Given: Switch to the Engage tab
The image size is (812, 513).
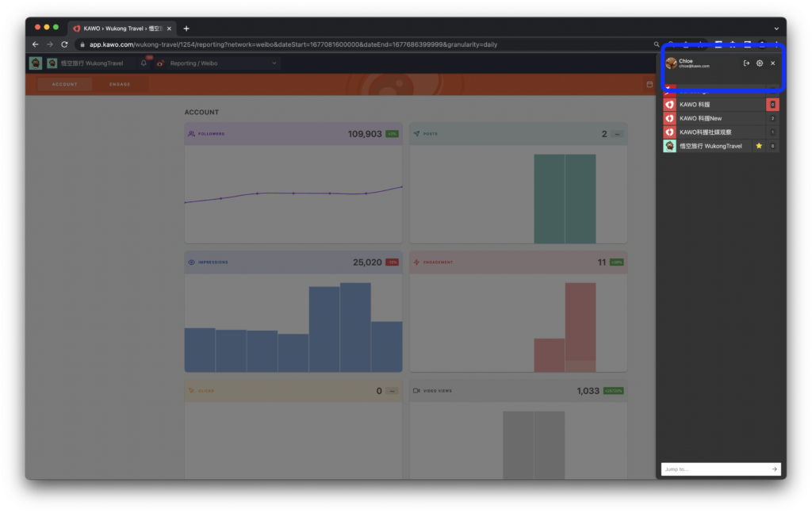Looking at the screenshot, I should click(120, 84).
